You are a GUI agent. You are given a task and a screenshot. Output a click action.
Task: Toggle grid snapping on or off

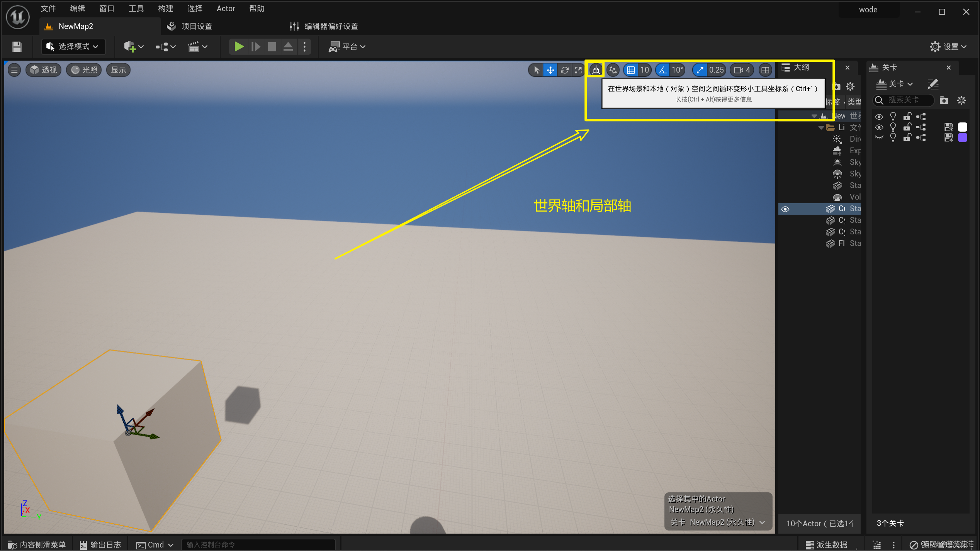631,70
